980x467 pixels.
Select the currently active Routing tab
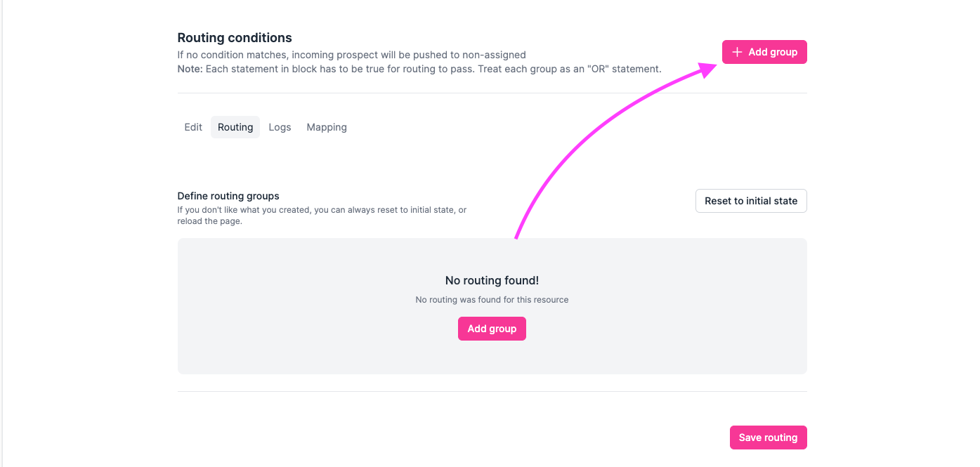235,127
